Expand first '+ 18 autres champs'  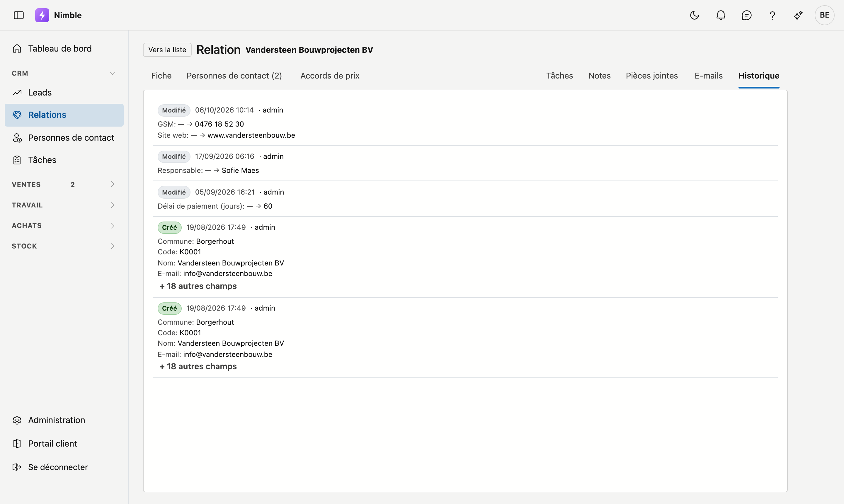coord(198,286)
